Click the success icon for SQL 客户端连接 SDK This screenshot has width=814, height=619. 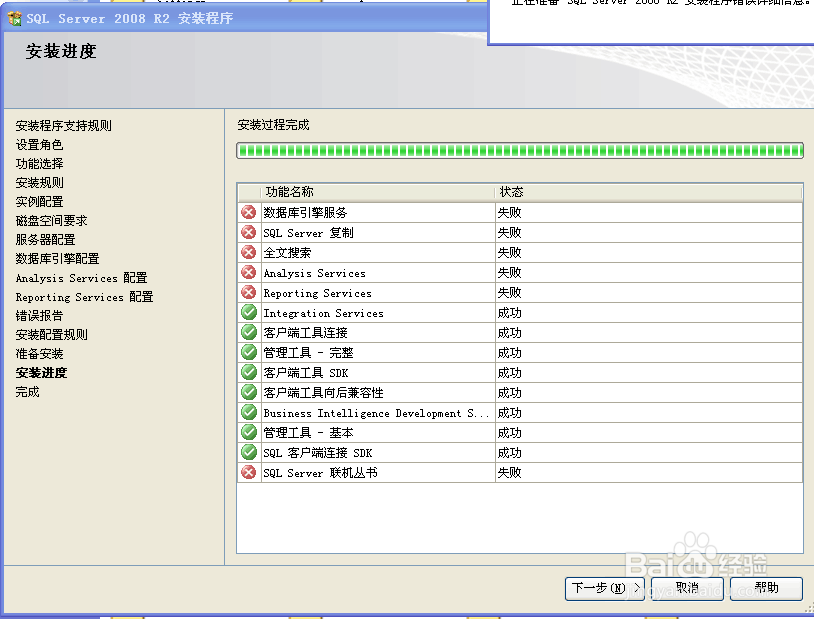[x=249, y=452]
